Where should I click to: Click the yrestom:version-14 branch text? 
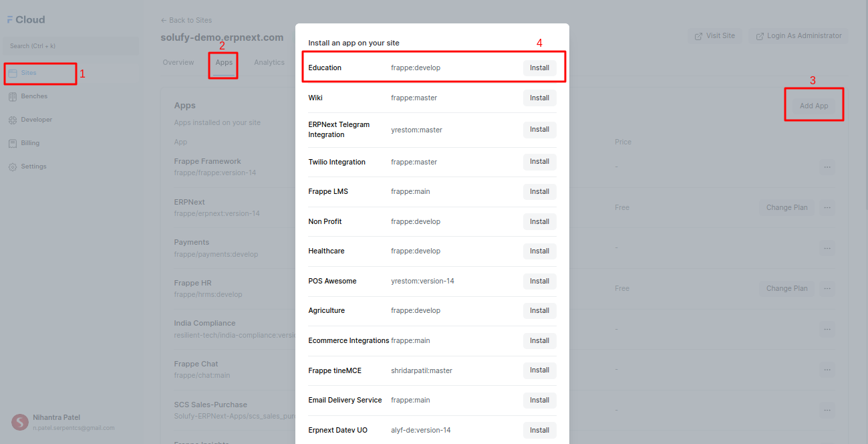click(x=422, y=282)
